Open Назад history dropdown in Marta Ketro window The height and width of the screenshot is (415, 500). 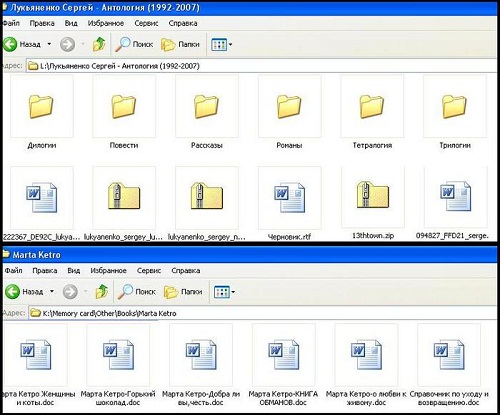pyautogui.click(x=52, y=292)
